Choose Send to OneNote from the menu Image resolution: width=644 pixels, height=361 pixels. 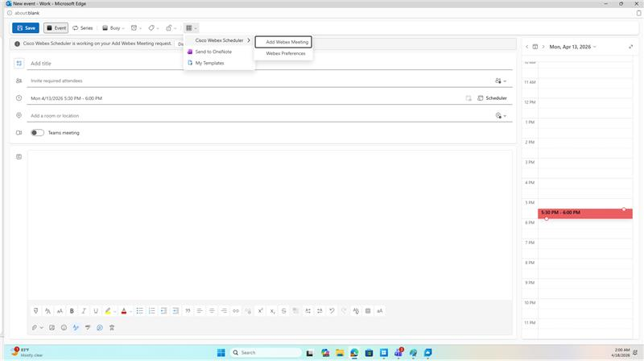point(219,52)
